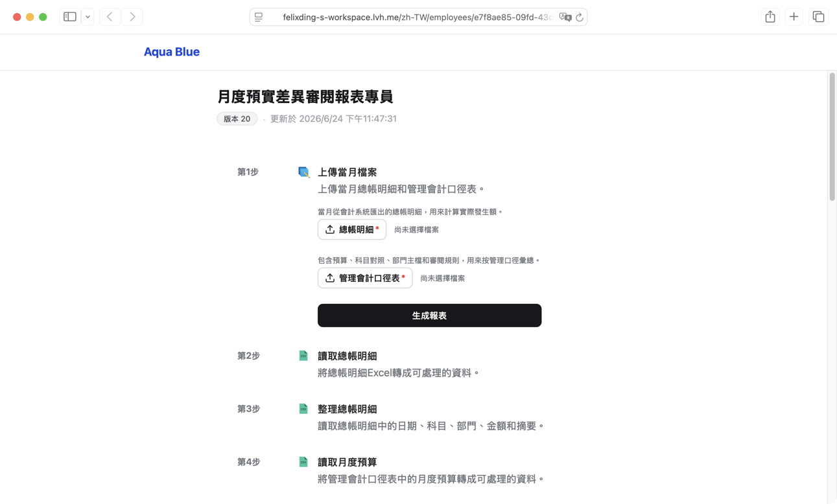Viewport: 837px width, 504px height.
Task: Click the translate icon in address bar
Action: pyautogui.click(x=565, y=17)
